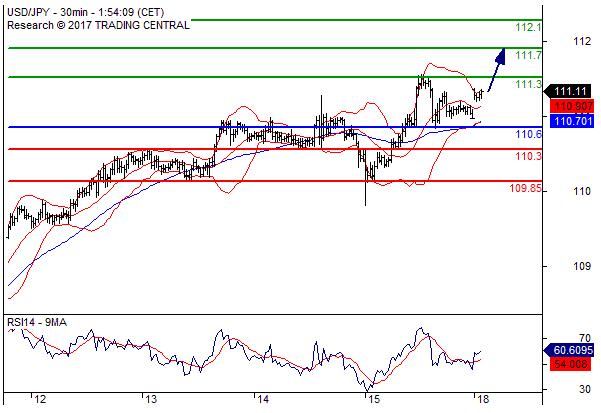Image resolution: width=601 pixels, height=413 pixels.
Task: Click date label 15 on time axis
Action: pos(374,400)
